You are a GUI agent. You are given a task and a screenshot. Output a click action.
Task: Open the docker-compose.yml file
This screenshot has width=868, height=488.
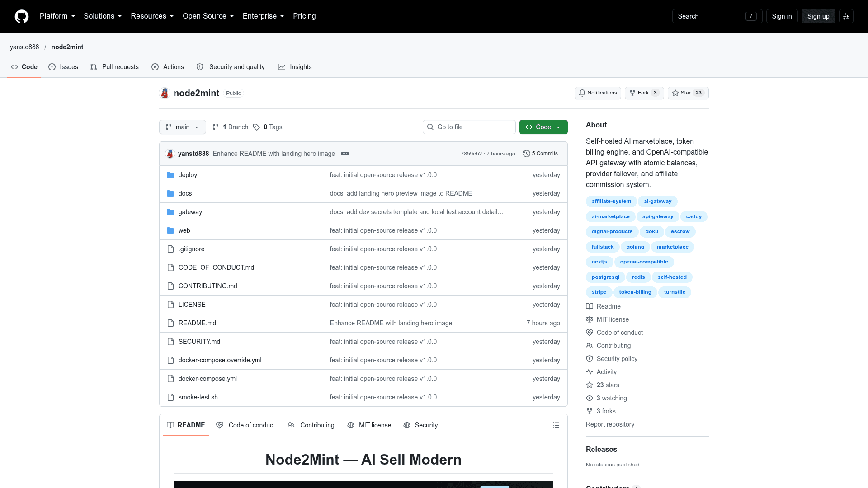point(208,379)
